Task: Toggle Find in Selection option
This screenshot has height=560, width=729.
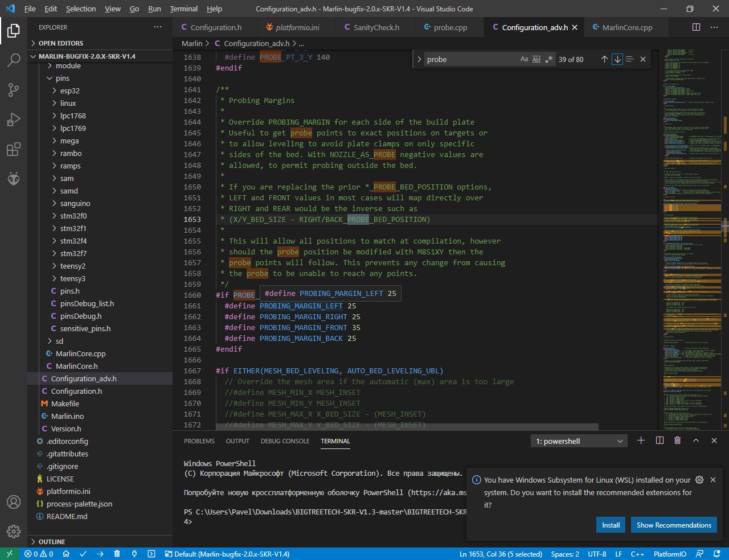Action: pyautogui.click(x=629, y=59)
